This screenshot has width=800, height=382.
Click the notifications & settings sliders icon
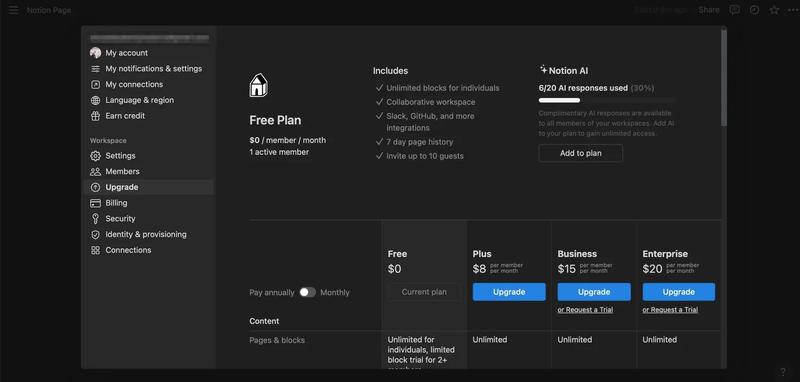pos(95,69)
